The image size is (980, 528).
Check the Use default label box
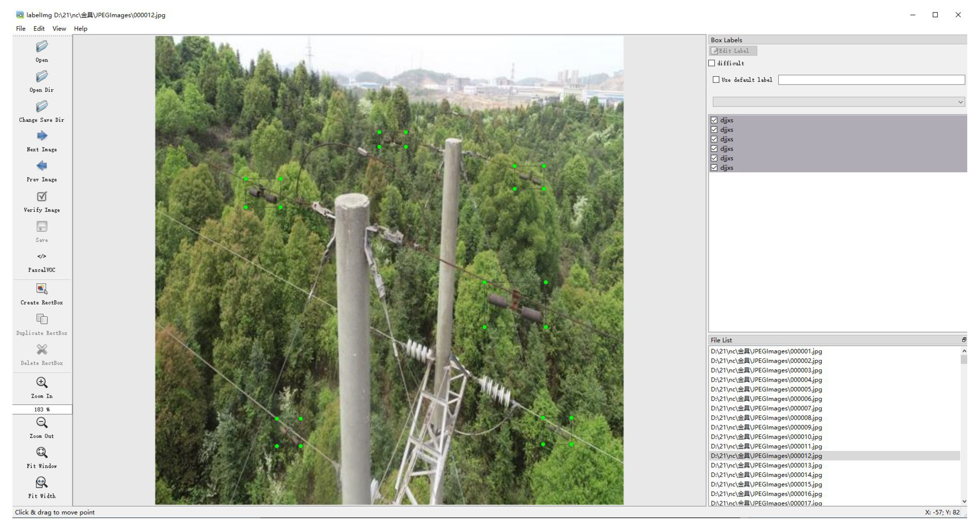[716, 79]
